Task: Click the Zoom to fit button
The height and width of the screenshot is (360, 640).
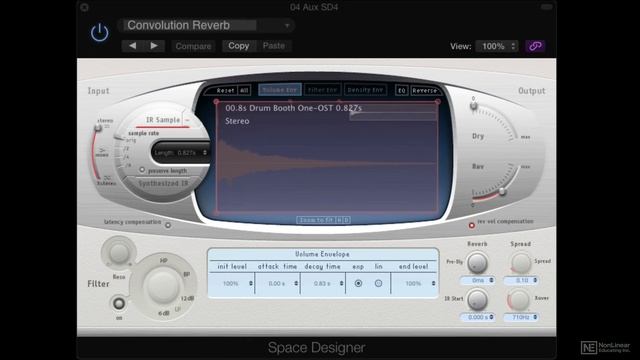Action: 316,220
